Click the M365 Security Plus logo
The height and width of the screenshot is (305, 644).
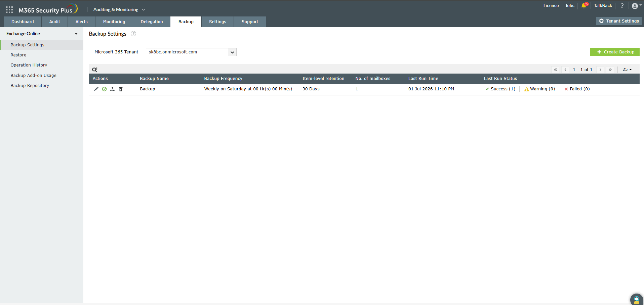[48, 9]
